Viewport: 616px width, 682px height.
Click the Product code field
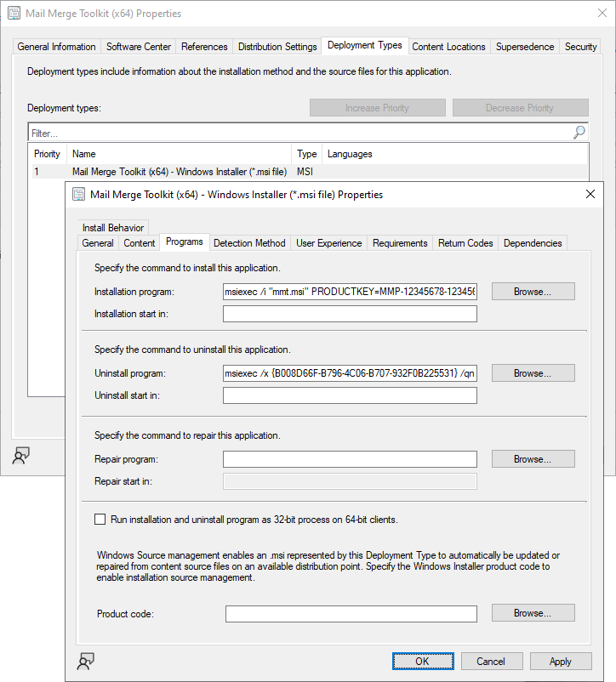351,614
